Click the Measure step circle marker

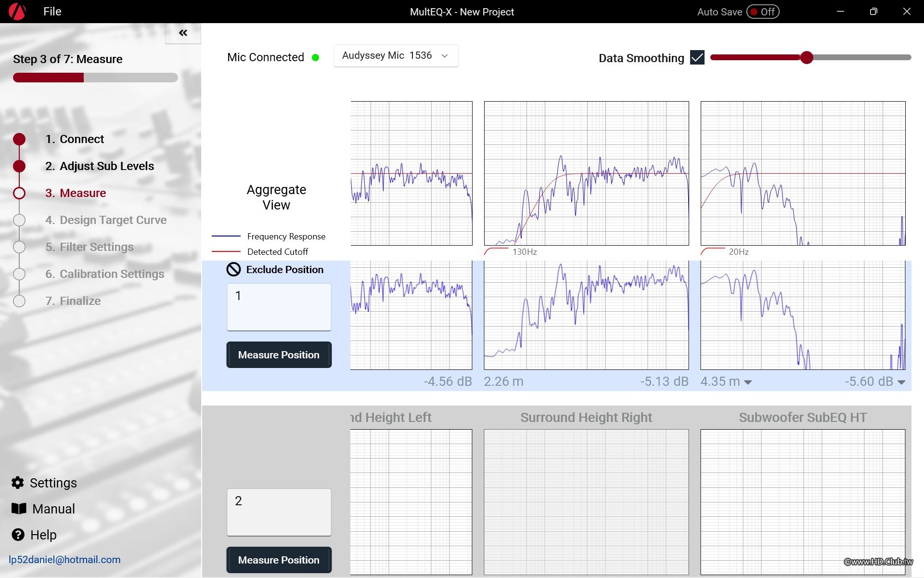(x=19, y=193)
